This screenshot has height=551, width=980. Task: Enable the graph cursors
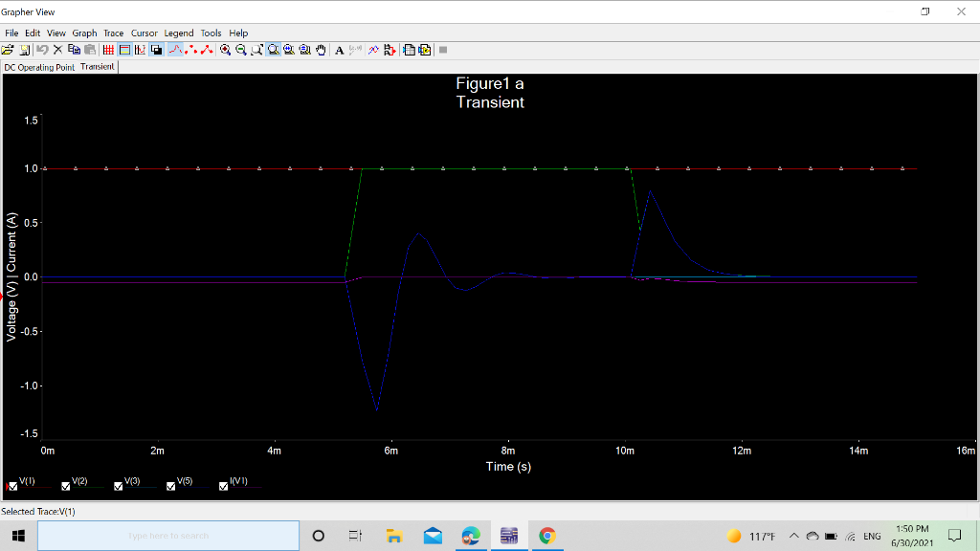[x=141, y=50]
